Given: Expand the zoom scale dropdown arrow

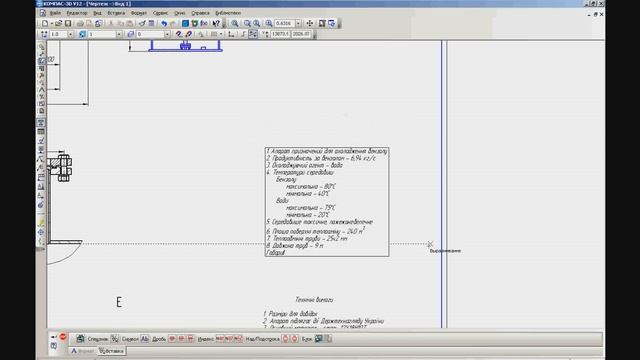Looking at the screenshot, I should (298, 24).
